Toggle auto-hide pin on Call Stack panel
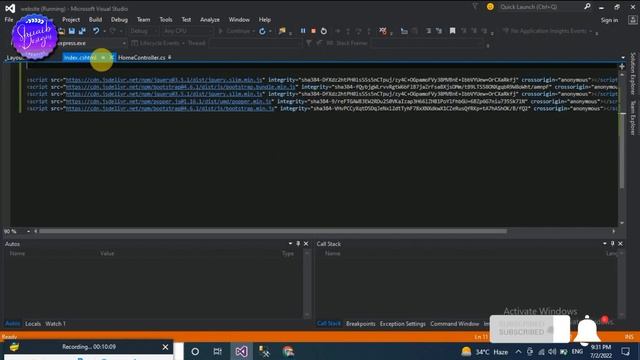 612,244
